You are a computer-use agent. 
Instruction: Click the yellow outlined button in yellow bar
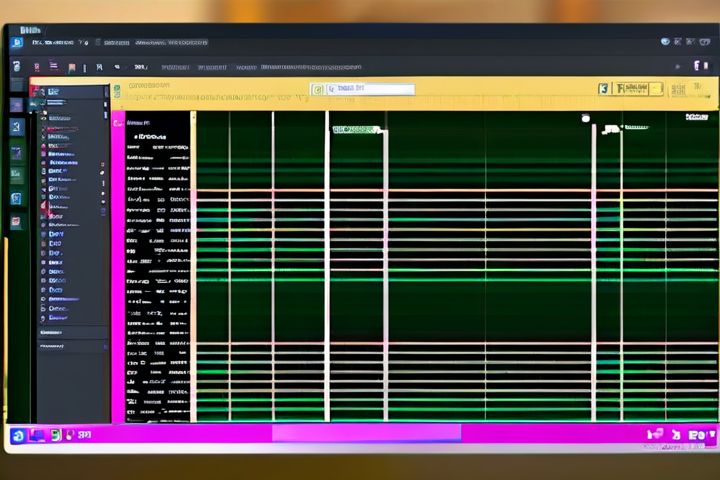639,89
